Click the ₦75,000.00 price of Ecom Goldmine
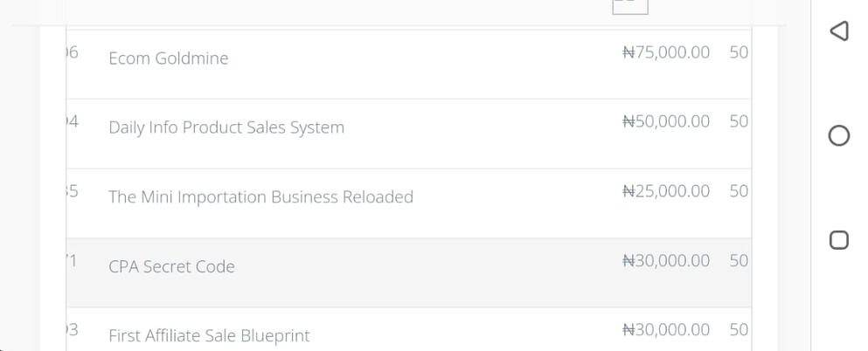Image resolution: width=868 pixels, height=351 pixels. pos(665,52)
